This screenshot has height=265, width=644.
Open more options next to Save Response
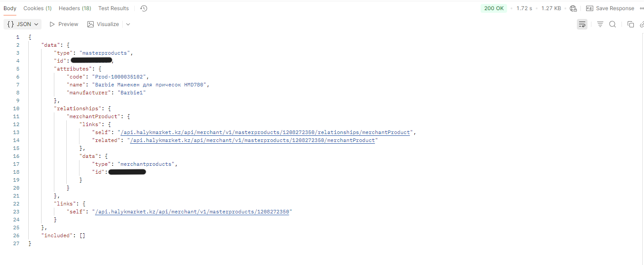point(641,8)
